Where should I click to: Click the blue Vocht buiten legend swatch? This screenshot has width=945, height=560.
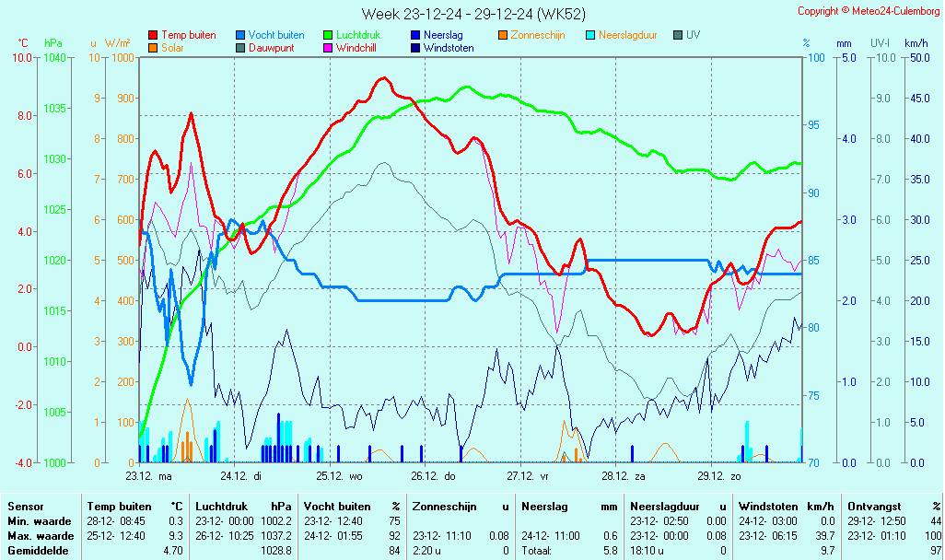pyautogui.click(x=240, y=35)
